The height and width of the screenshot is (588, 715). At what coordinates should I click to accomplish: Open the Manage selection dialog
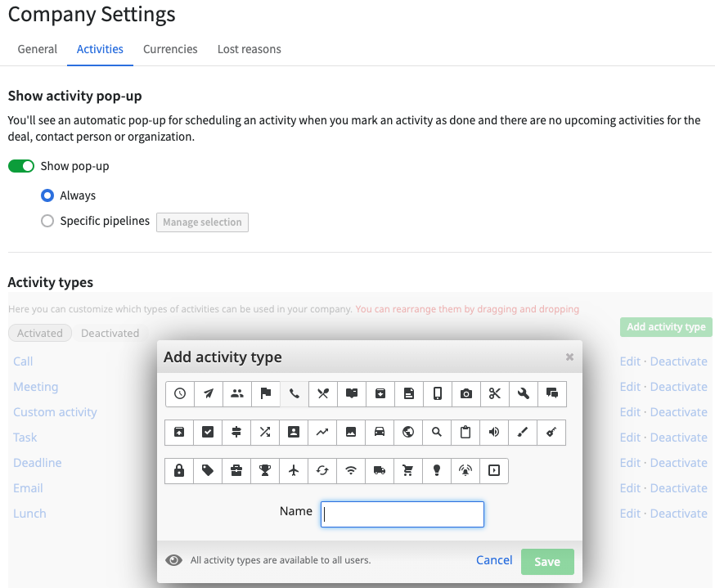pyautogui.click(x=202, y=222)
